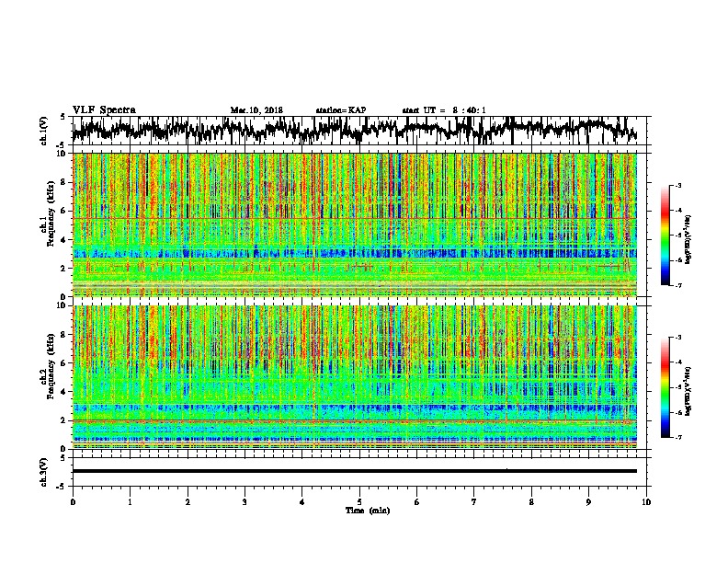Click the "ch.3(V)" axis label
The width and height of the screenshot is (728, 563).
pyautogui.click(x=43, y=472)
